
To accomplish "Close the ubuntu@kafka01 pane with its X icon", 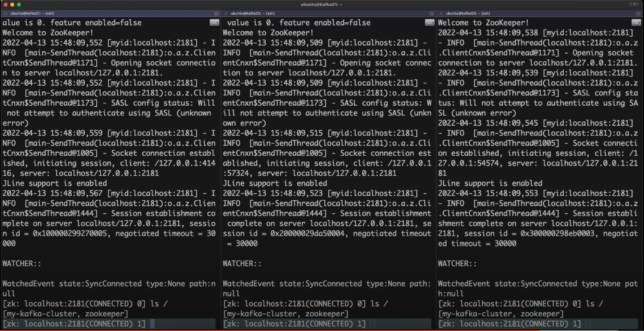I will coord(5,14).
